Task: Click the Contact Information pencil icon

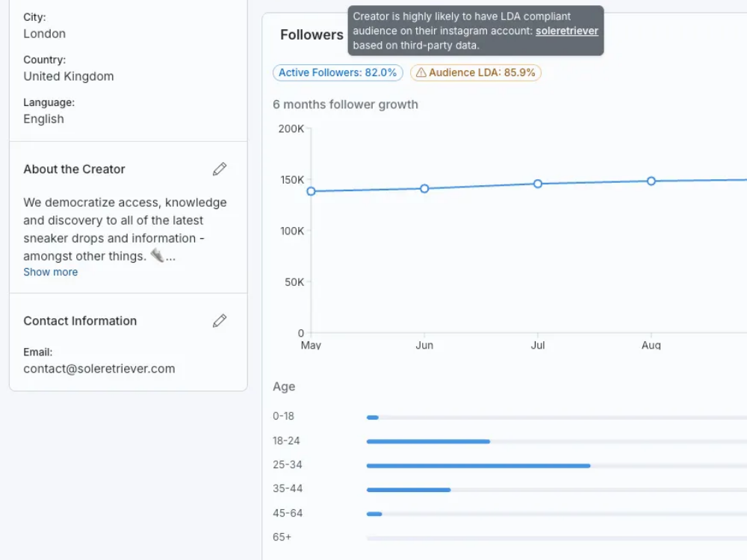Action: click(x=219, y=321)
